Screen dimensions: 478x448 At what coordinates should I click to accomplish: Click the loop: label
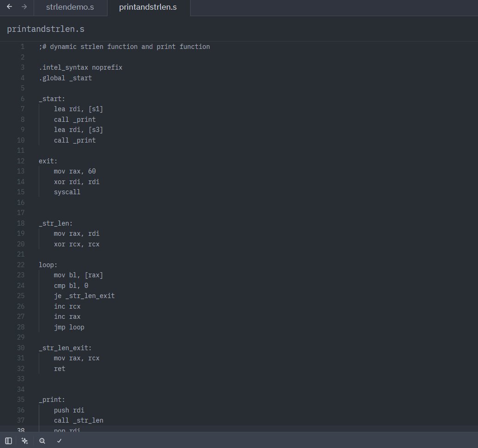(x=48, y=265)
